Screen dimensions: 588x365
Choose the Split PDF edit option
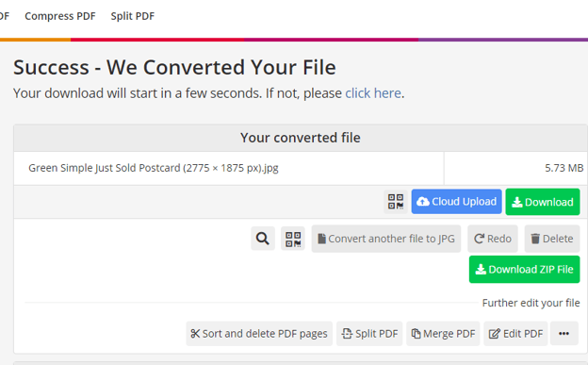pos(369,334)
